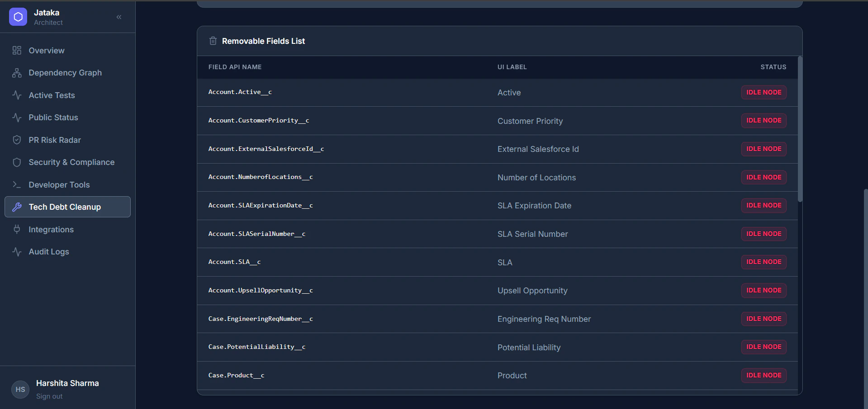Select Case.Product__c field name
Image resolution: width=868 pixels, height=409 pixels.
pyautogui.click(x=236, y=376)
